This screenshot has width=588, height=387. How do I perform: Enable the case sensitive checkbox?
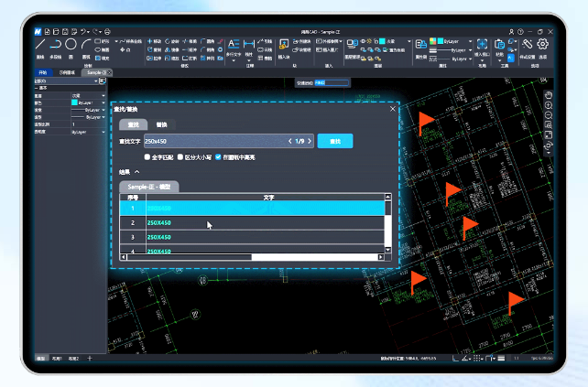(180, 156)
